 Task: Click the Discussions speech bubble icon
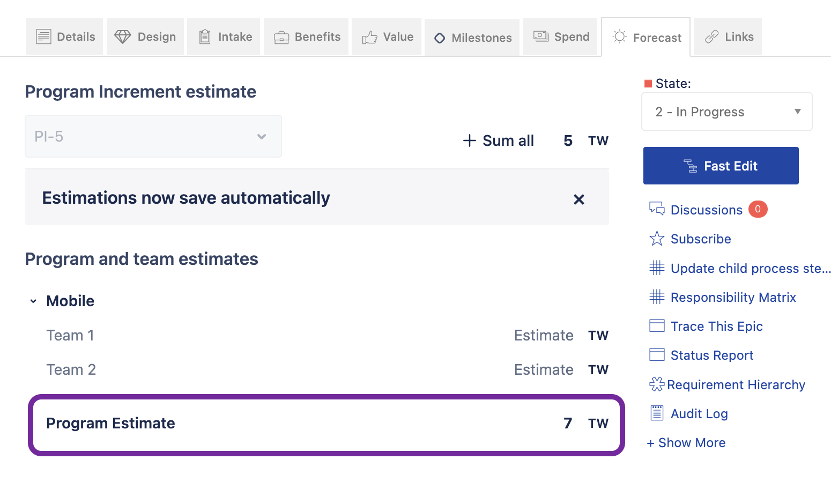(x=657, y=209)
